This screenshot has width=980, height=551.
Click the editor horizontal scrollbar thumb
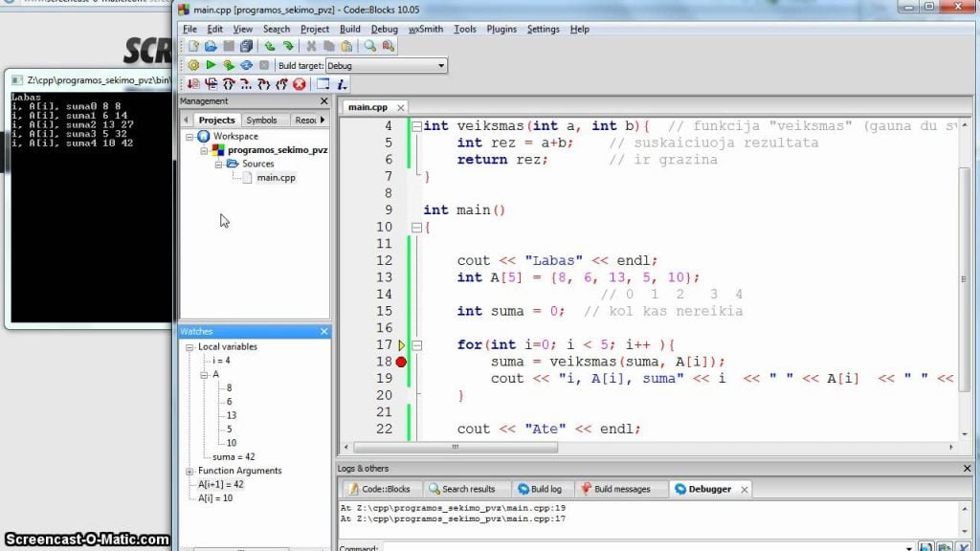pos(455,448)
